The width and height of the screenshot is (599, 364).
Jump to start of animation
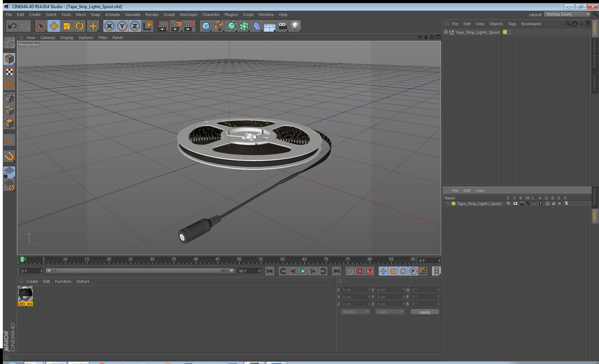click(x=270, y=271)
